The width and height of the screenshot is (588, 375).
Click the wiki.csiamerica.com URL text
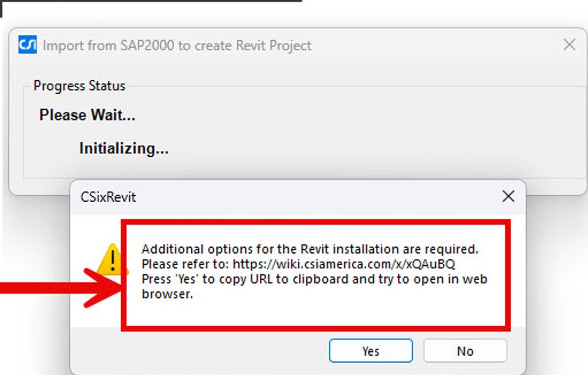pos(344,264)
